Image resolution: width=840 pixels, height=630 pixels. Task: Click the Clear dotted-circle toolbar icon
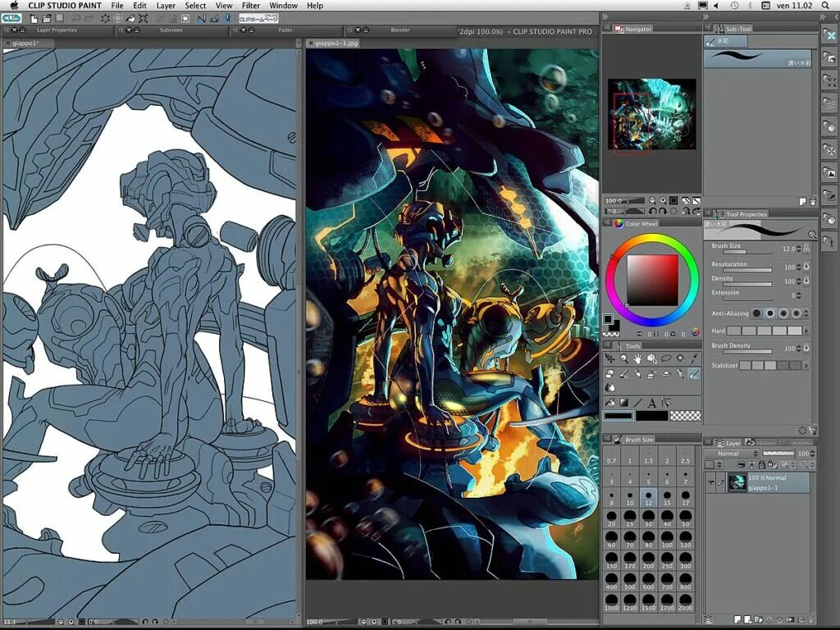coord(105,18)
